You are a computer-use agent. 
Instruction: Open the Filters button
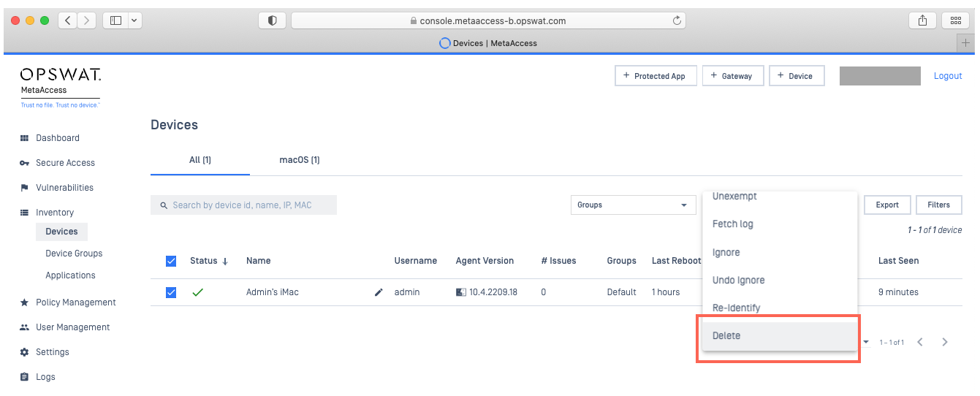[x=939, y=205]
